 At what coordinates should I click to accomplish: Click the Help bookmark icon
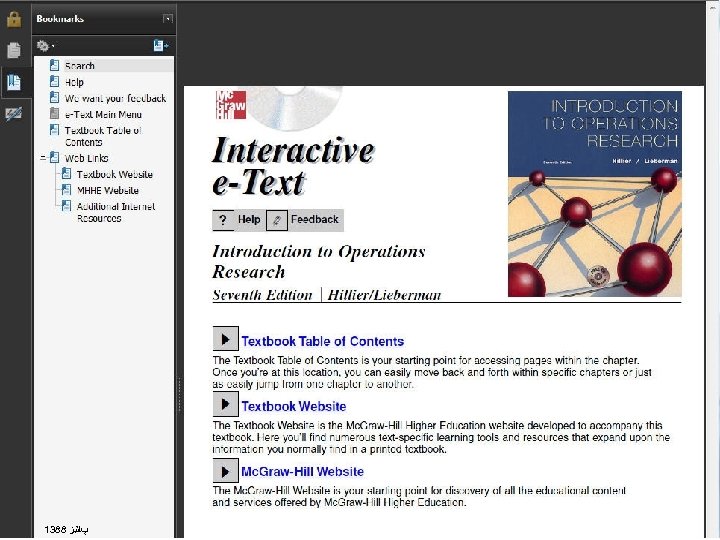(x=54, y=82)
